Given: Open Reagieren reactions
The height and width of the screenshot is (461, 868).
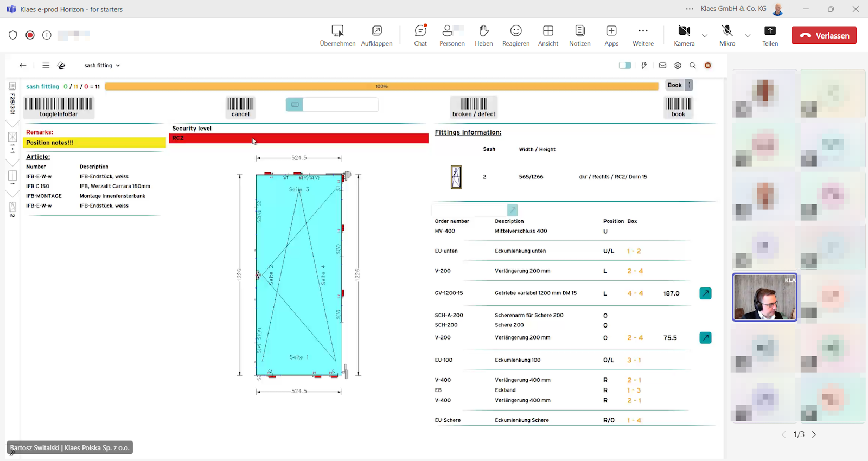Looking at the screenshot, I should (x=515, y=35).
